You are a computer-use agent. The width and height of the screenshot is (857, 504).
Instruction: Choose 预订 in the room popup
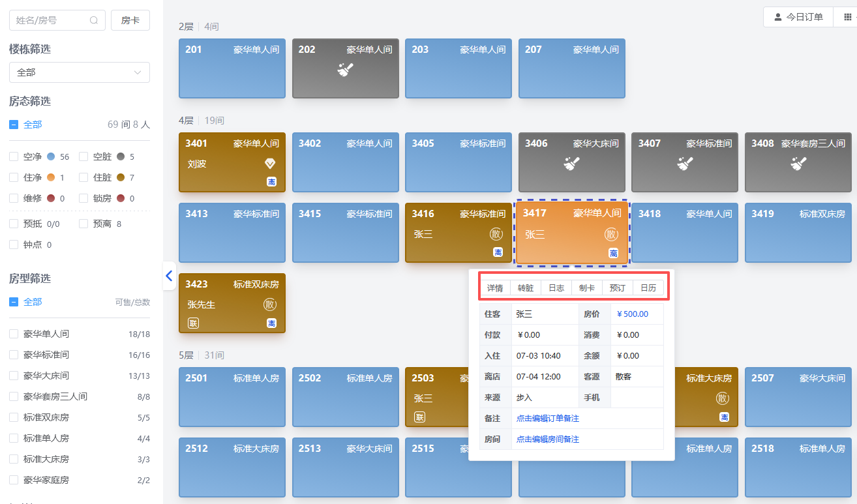pos(618,288)
